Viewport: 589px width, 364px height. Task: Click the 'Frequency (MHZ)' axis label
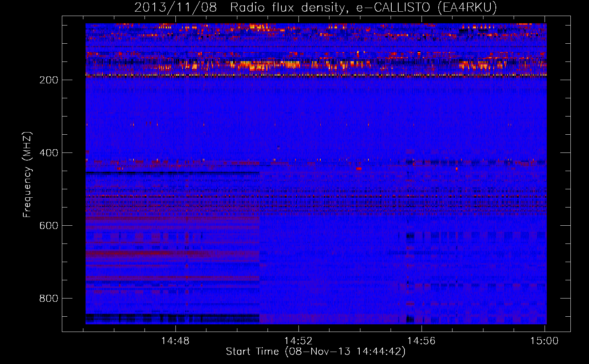point(27,175)
